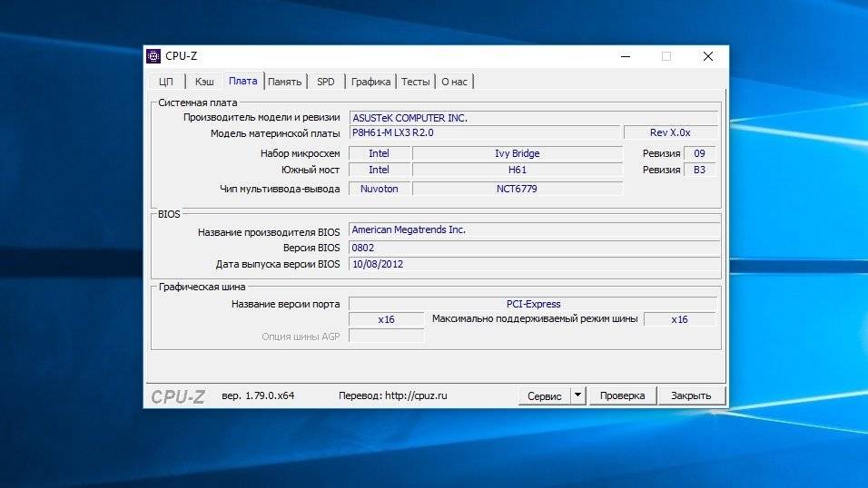
Task: Open the Тесты tab
Action: click(415, 82)
